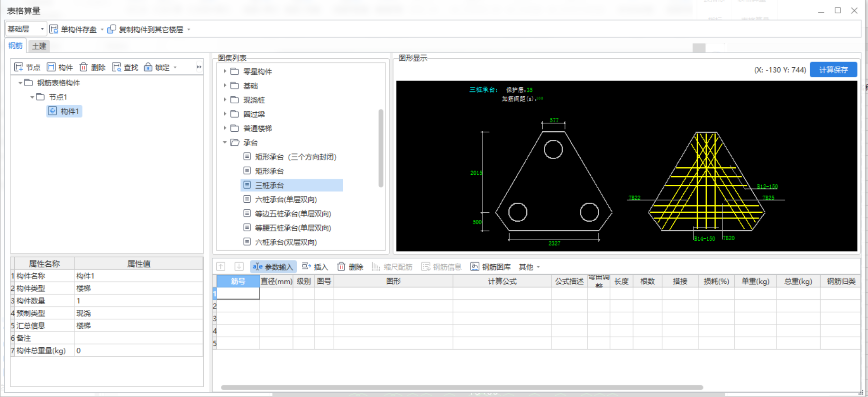Screen dimensions: 868x397
Task: Click the 删除 trash icon in left toolbar
Action: (83, 67)
